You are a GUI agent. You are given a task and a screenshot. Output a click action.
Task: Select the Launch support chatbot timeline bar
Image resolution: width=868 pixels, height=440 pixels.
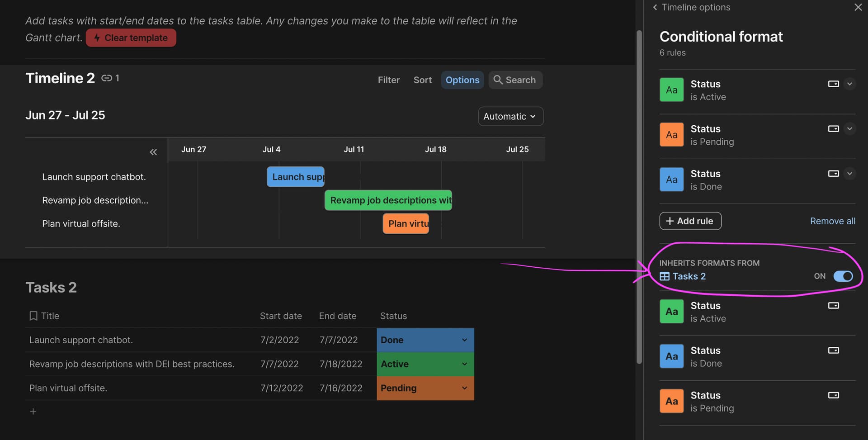pos(296,177)
